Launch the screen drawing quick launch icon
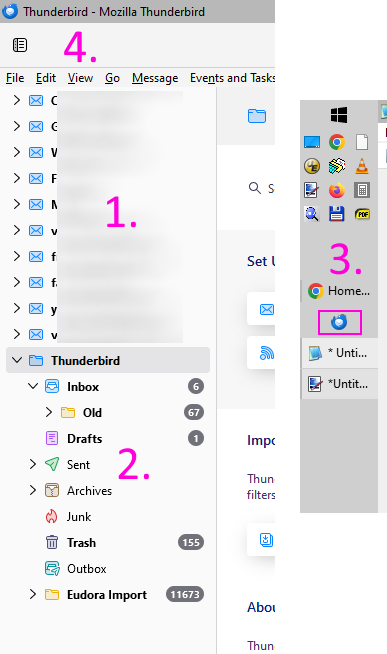387x654 pixels. pyautogui.click(x=312, y=190)
